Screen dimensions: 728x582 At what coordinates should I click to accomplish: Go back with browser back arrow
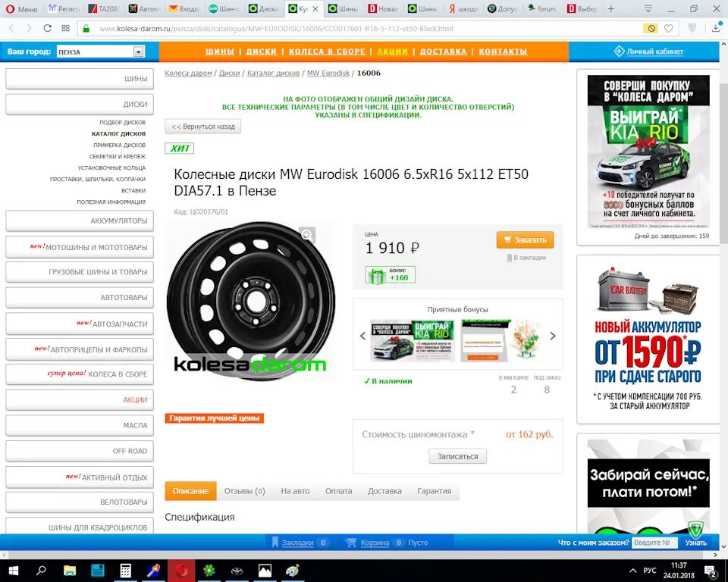tap(11, 28)
